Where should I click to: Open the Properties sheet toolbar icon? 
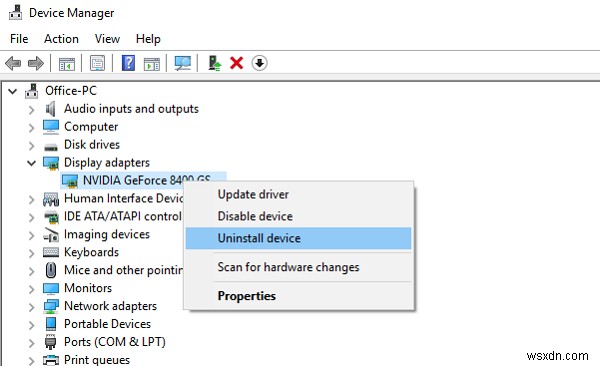point(97,63)
